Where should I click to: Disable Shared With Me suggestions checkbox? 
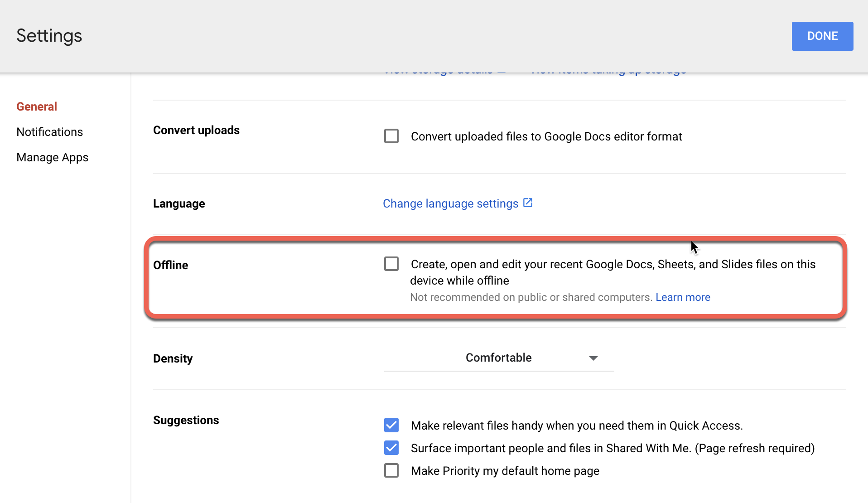pos(391,448)
